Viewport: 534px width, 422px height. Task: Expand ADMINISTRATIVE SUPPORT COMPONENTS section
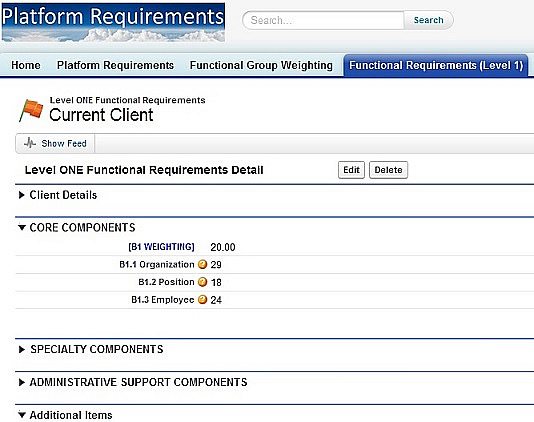point(22,382)
